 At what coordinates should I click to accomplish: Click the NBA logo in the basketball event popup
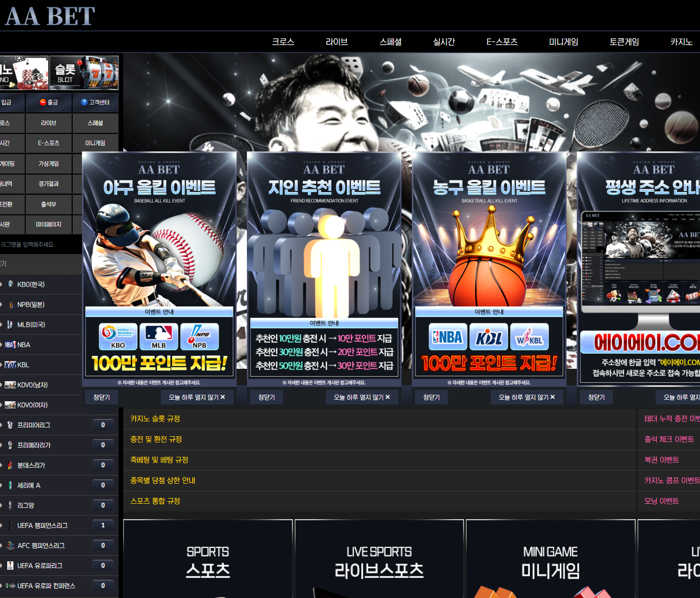pyautogui.click(x=448, y=337)
